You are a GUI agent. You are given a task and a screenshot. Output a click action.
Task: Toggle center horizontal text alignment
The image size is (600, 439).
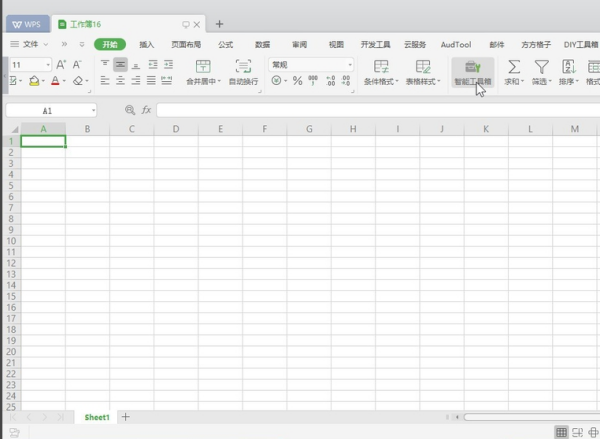(120, 80)
